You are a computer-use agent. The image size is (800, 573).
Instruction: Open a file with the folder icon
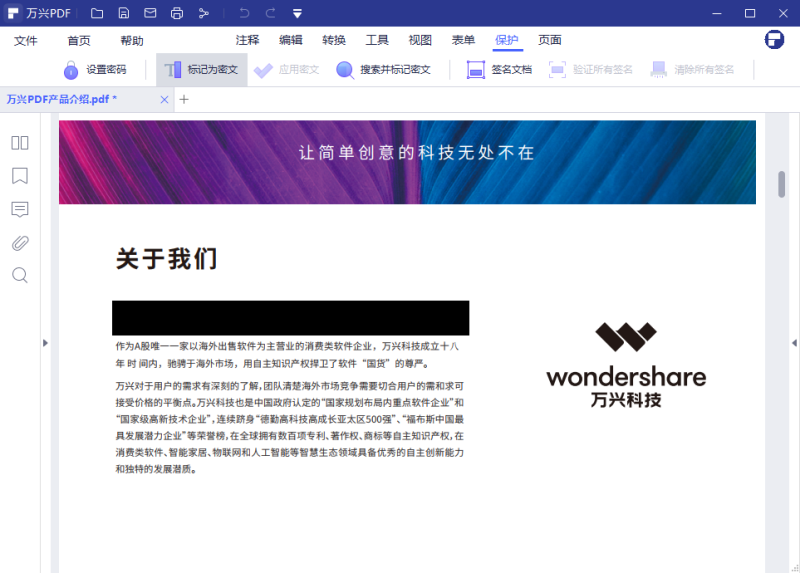(97, 13)
